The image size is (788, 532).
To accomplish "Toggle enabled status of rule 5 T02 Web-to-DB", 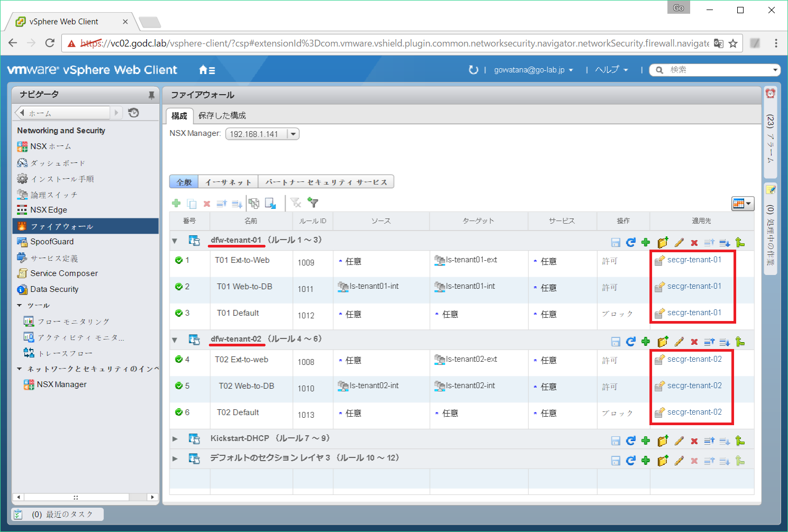I will point(179,386).
